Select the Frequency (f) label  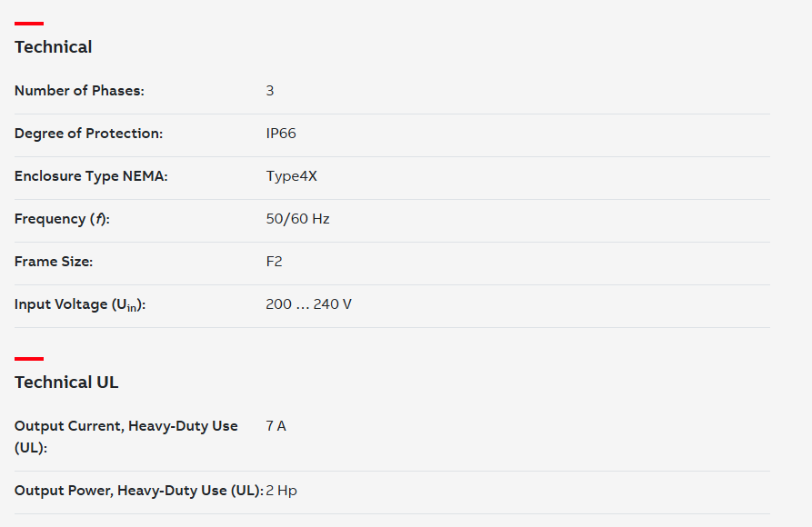point(62,219)
